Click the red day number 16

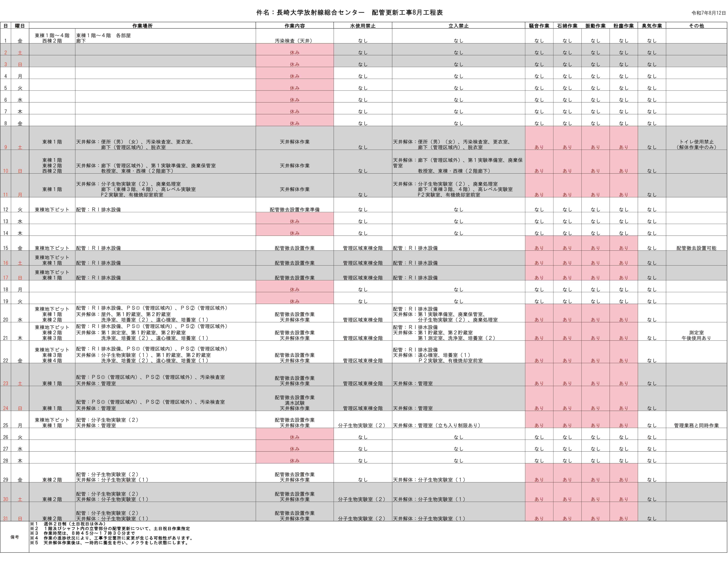tap(6, 263)
